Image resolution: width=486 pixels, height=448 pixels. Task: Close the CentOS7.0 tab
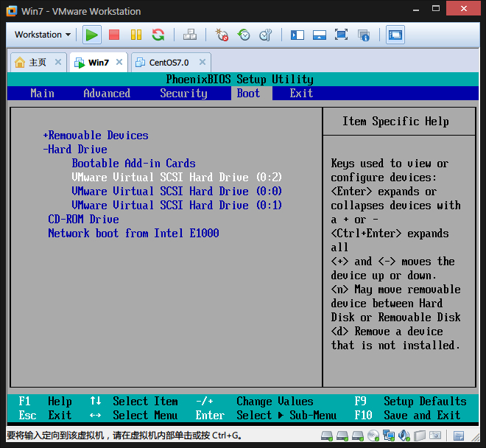pos(202,62)
